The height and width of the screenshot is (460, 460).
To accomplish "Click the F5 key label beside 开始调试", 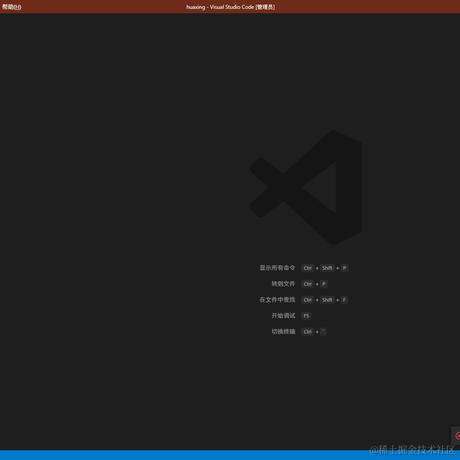I will 306,316.
